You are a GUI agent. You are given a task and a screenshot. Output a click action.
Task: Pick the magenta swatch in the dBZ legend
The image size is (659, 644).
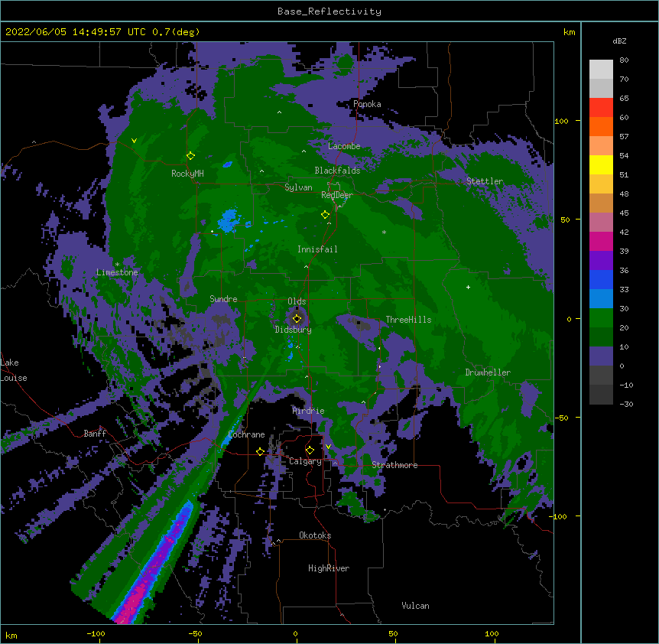point(601,241)
